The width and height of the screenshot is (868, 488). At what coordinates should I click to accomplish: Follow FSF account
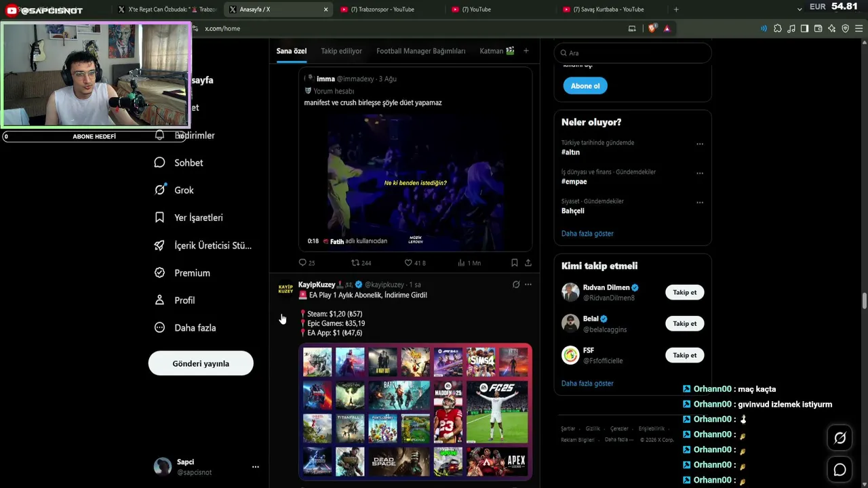click(685, 355)
